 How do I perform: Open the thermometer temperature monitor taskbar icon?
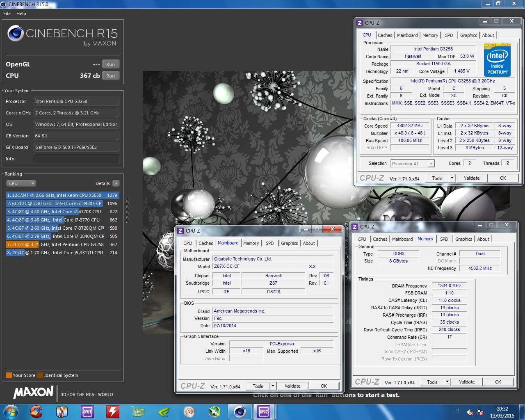pos(62,411)
